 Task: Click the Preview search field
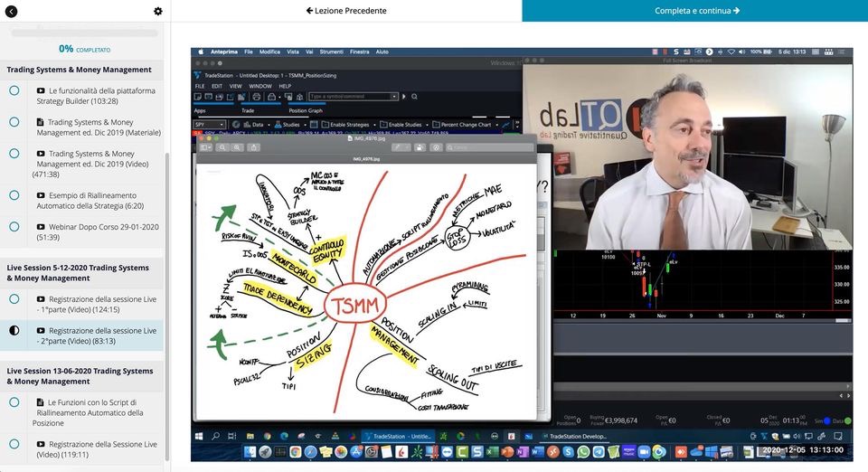490,147
